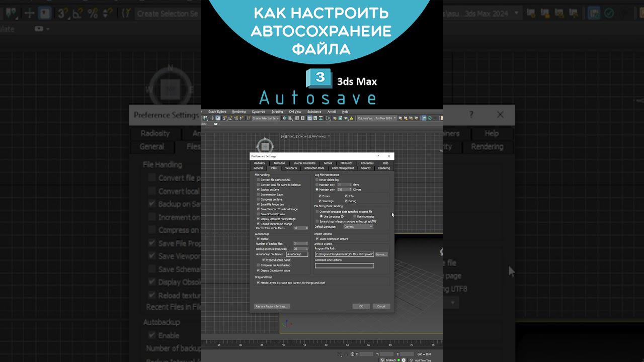
Task: Open the [Wireframe] shading menu
Action: (x=317, y=136)
